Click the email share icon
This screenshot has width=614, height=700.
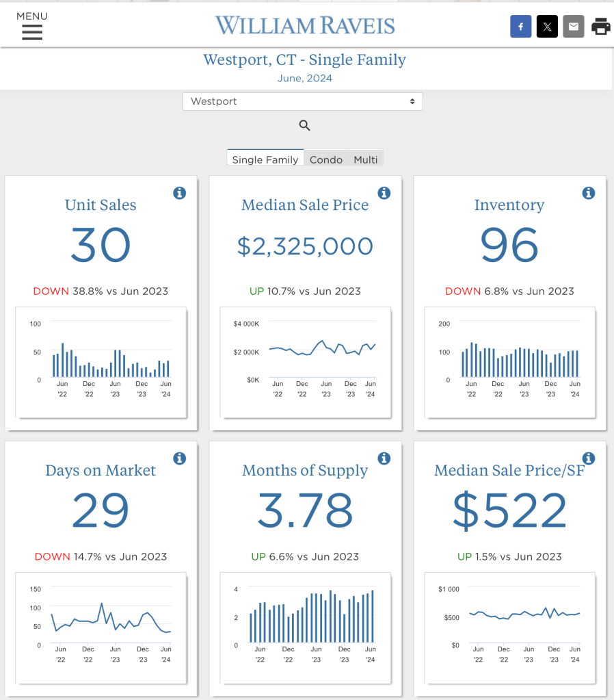click(x=574, y=27)
